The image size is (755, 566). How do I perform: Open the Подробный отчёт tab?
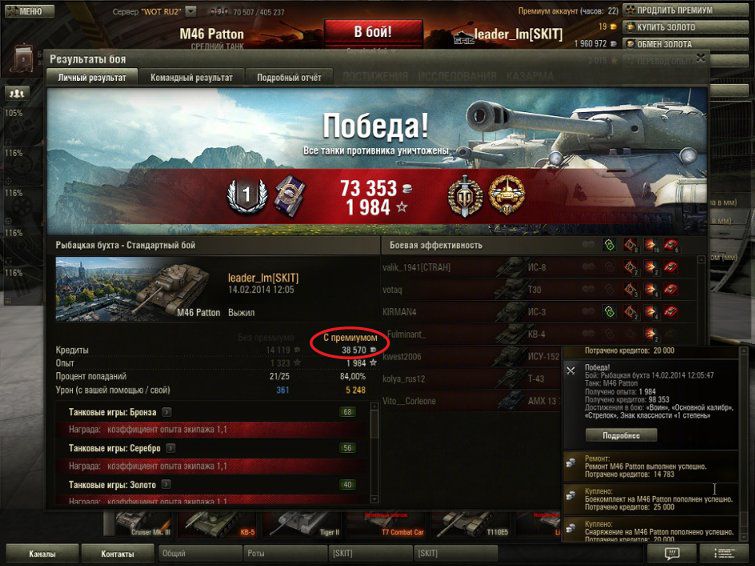[289, 78]
